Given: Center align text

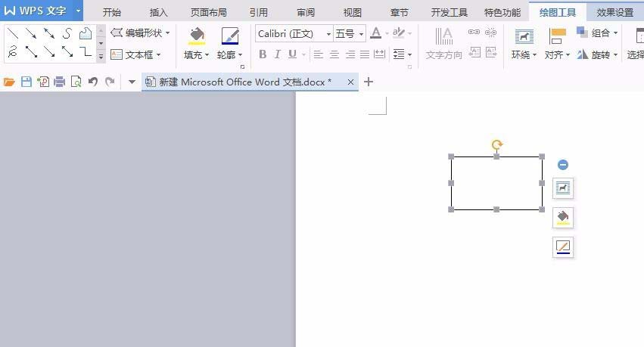Looking at the screenshot, I should 334,54.
